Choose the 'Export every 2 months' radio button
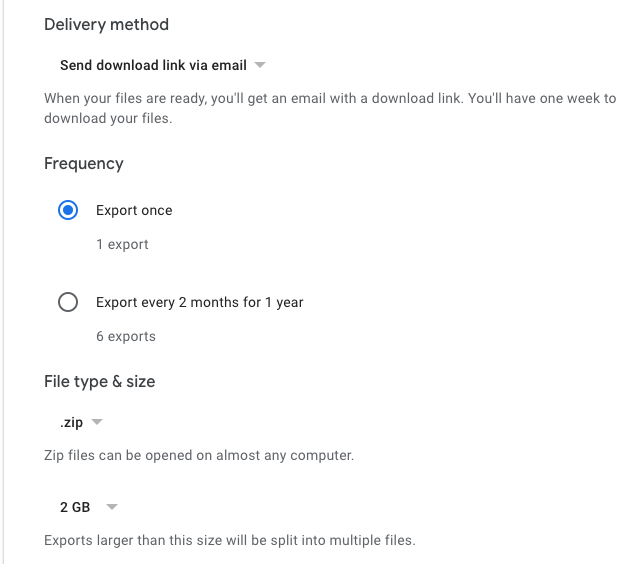This screenshot has height=564, width=626. (68, 302)
